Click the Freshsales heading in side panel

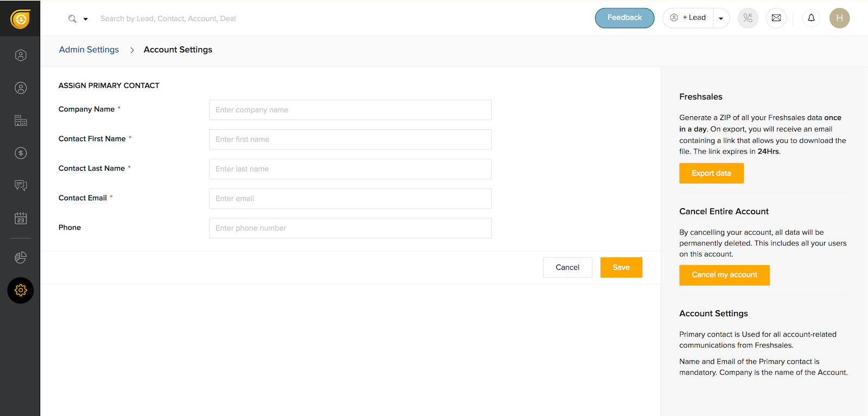click(701, 97)
